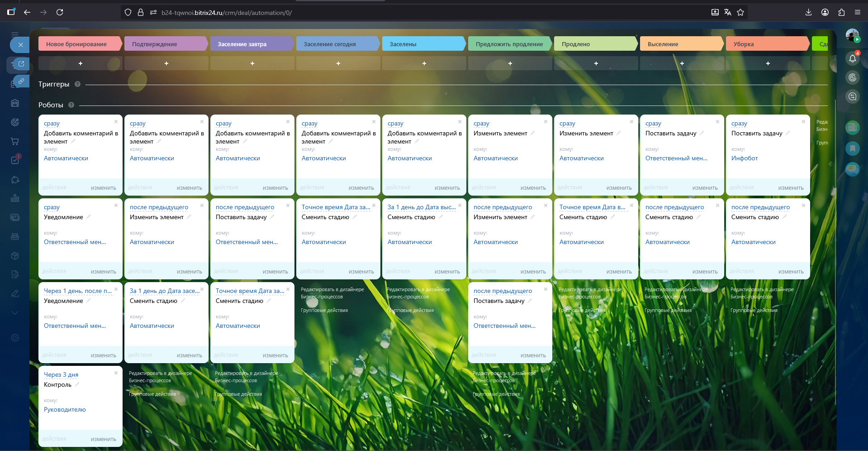Expand more sidebar items with the chevron

coord(15,312)
